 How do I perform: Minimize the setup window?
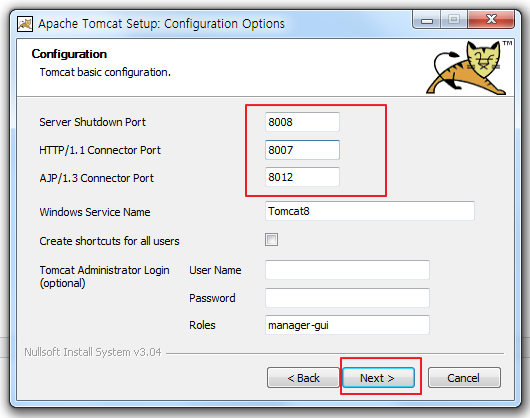pos(427,20)
